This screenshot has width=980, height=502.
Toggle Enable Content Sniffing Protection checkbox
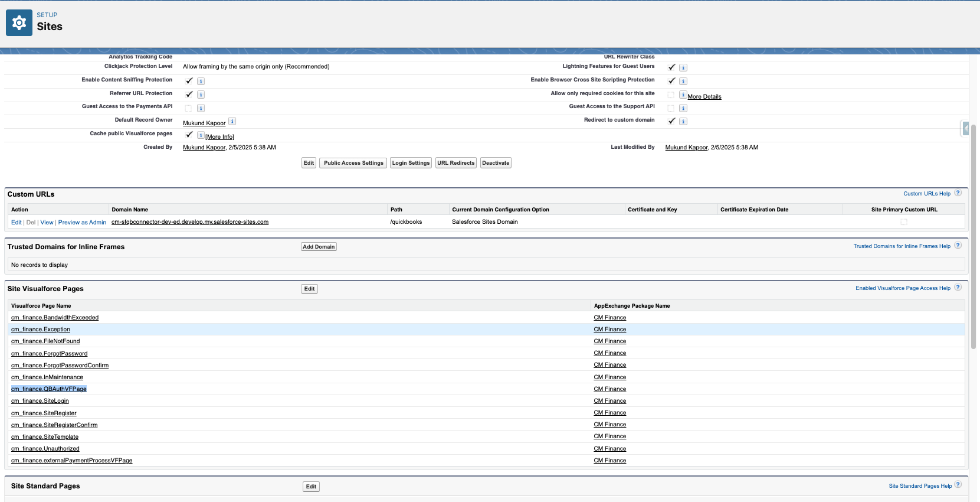[189, 81]
